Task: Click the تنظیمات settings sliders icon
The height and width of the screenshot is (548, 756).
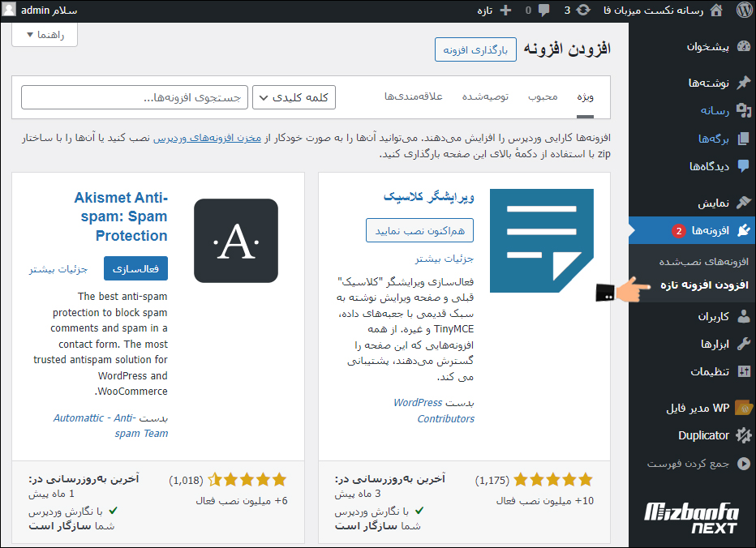Action: [x=744, y=371]
